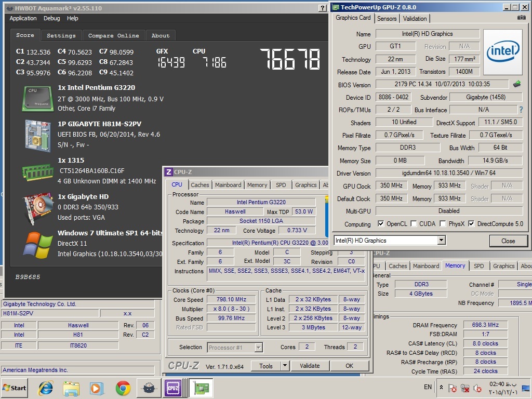The height and width of the screenshot is (399, 532).
Task: Click the CPU-Z title bar Z icon
Action: 169,172
